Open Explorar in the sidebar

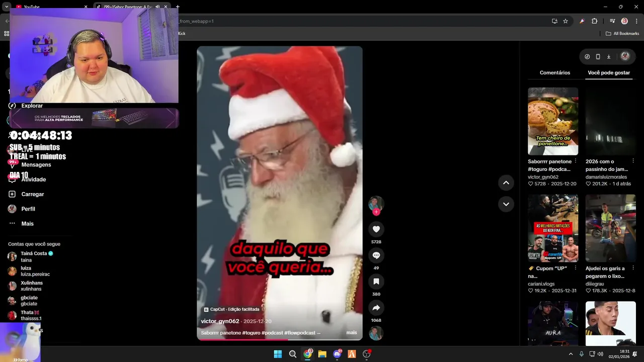click(32, 106)
